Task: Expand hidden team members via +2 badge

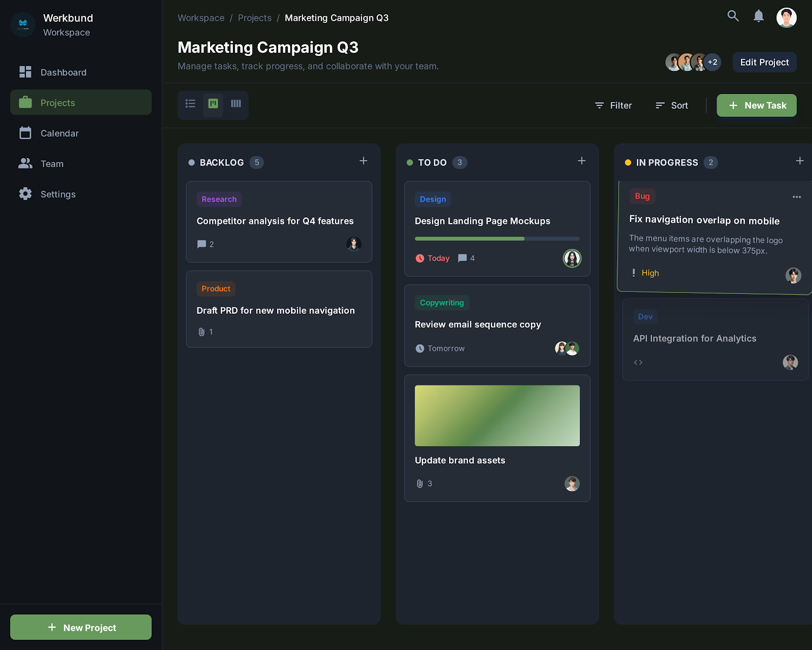Action: point(713,62)
